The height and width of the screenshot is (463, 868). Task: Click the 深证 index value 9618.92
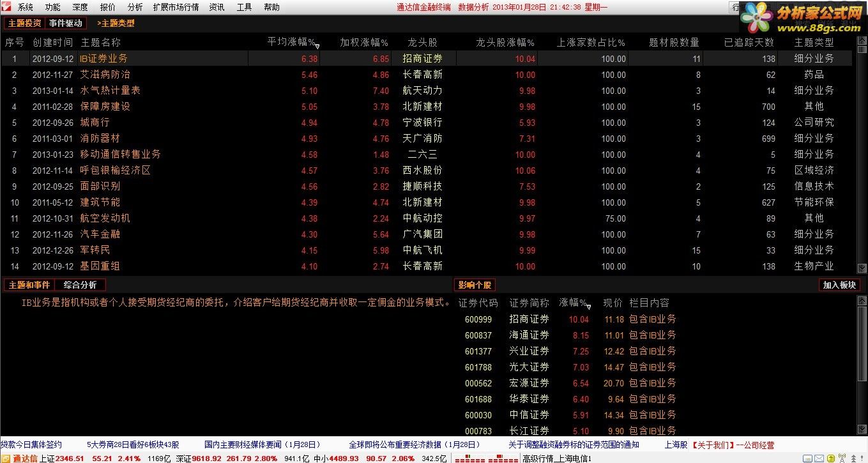[207, 459]
